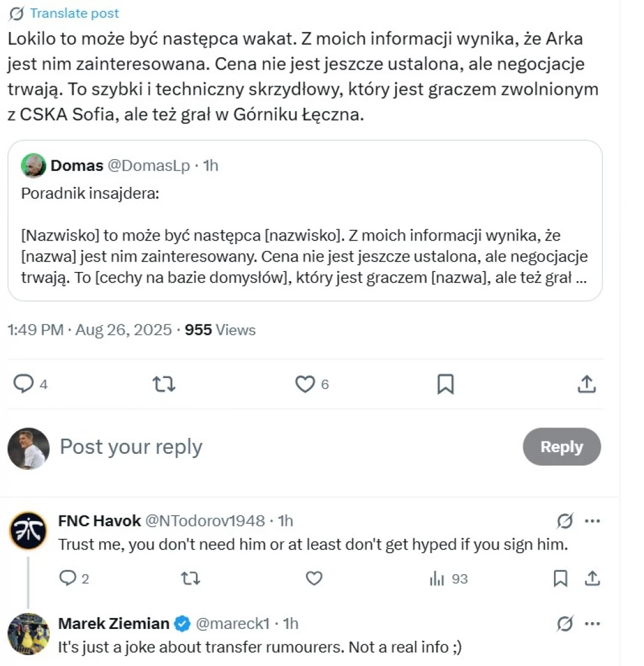Like the main post with 6 likes
Viewport: 644px width, 666px height.
click(x=312, y=384)
